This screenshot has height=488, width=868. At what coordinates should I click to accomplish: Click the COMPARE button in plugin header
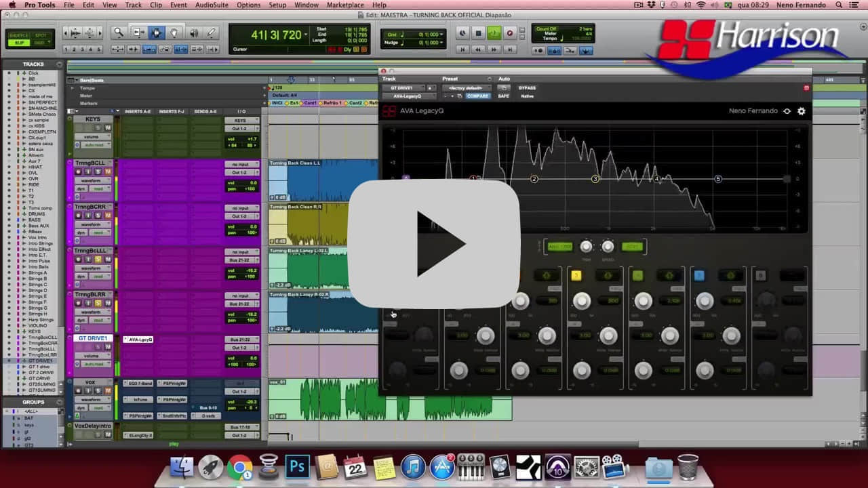(x=478, y=96)
